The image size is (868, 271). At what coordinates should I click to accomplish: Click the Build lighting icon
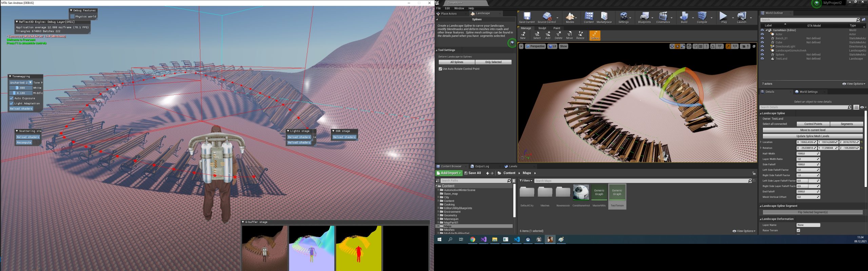[684, 17]
